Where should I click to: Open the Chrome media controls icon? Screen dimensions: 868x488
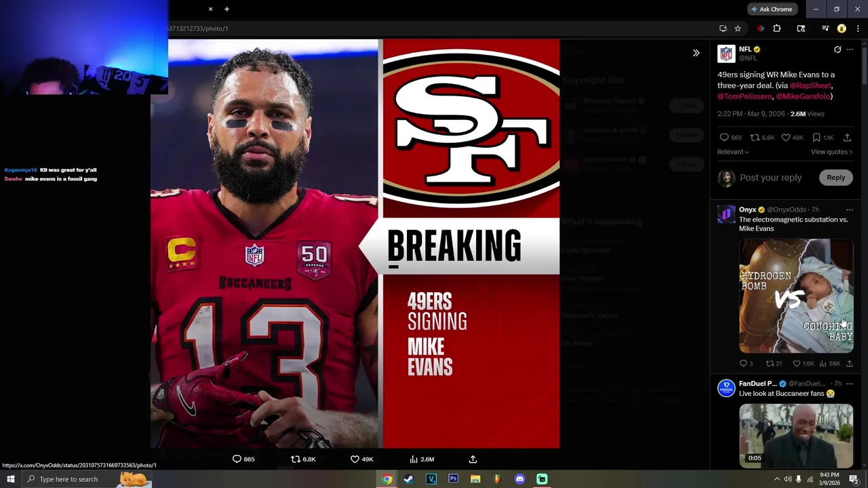[x=825, y=28]
